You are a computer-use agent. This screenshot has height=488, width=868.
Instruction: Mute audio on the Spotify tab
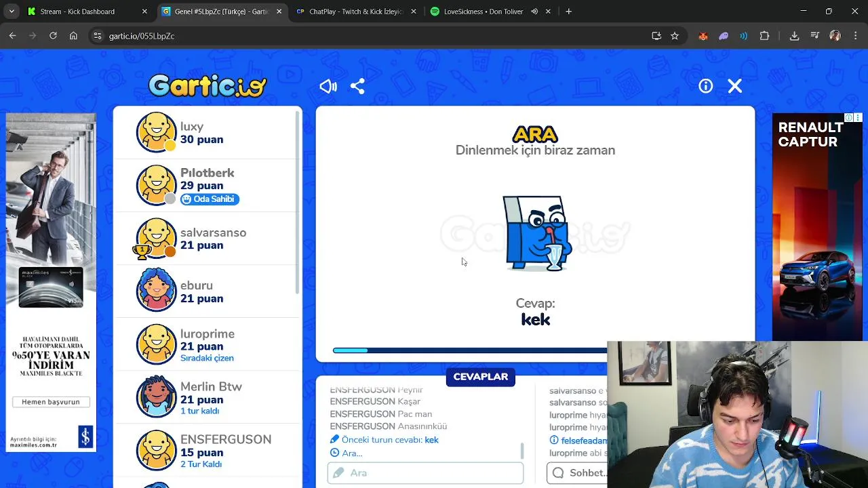pyautogui.click(x=534, y=12)
